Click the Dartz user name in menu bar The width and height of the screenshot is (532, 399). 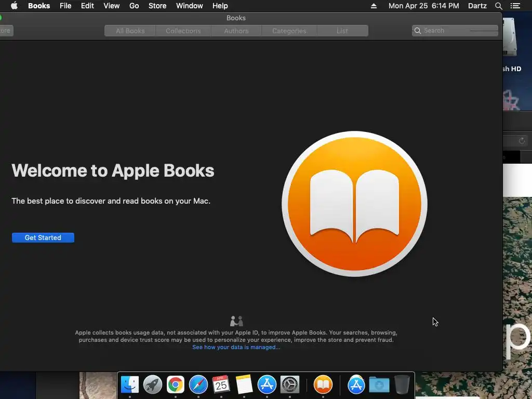477,6
